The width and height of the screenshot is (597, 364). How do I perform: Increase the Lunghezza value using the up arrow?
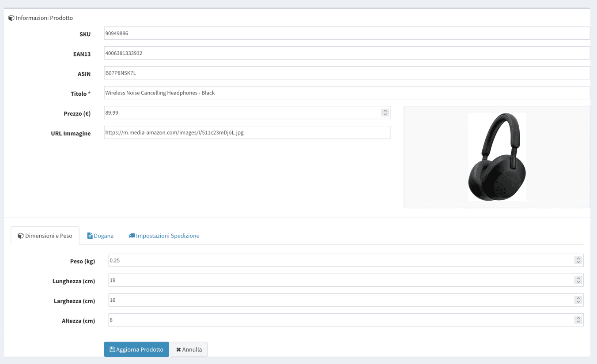(x=578, y=278)
